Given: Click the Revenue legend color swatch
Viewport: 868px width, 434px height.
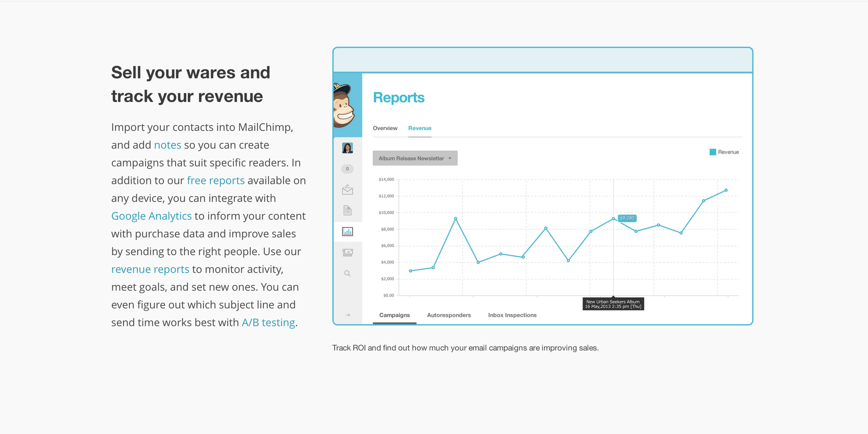Looking at the screenshot, I should [713, 152].
